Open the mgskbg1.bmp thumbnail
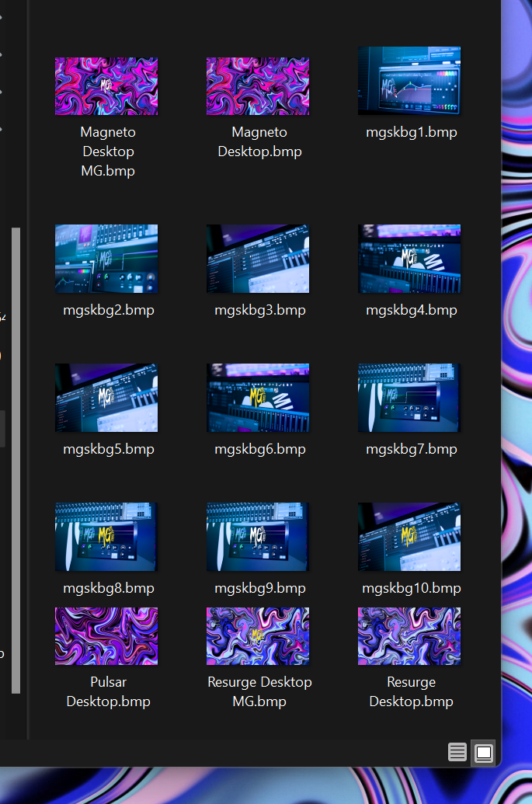Viewport: 532px width, 804px height. tap(409, 81)
